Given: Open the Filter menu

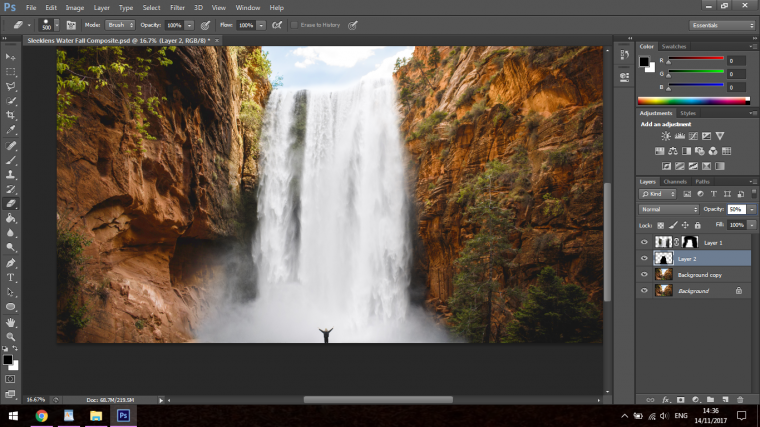Looking at the screenshot, I should pos(177,8).
